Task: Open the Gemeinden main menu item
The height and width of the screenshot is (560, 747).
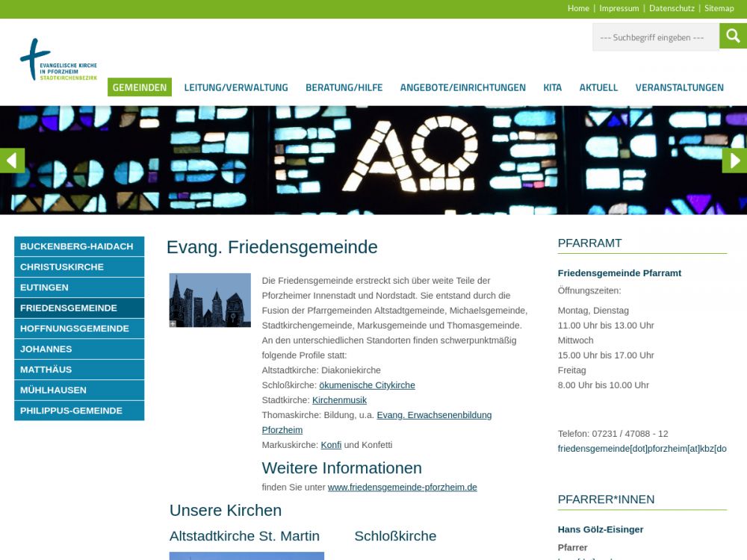Action: [x=140, y=87]
